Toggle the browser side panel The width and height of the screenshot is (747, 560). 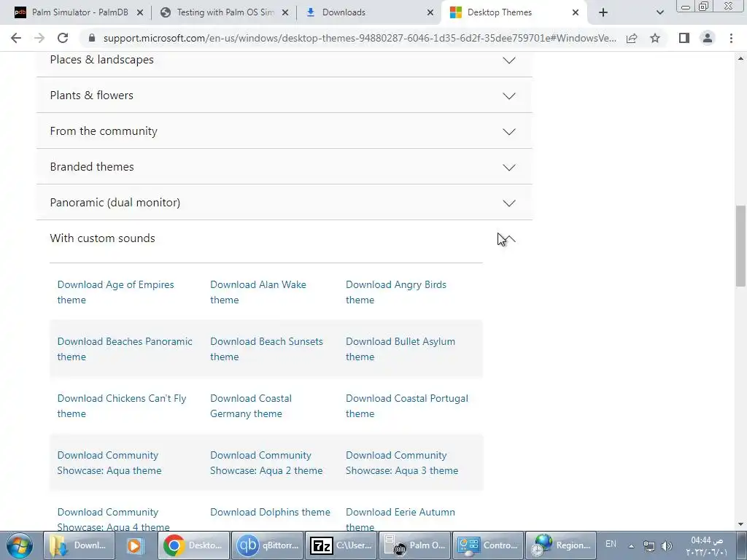684,38
